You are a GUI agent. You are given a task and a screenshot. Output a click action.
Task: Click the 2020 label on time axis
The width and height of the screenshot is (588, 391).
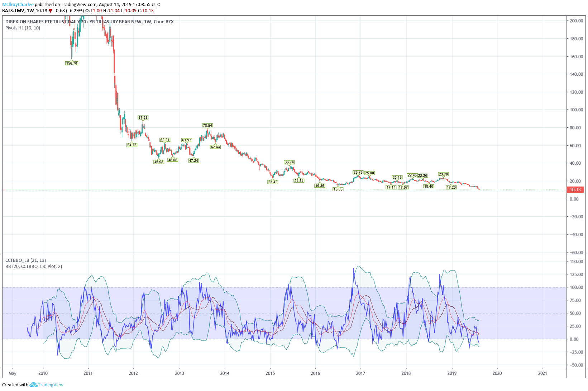coord(497,373)
